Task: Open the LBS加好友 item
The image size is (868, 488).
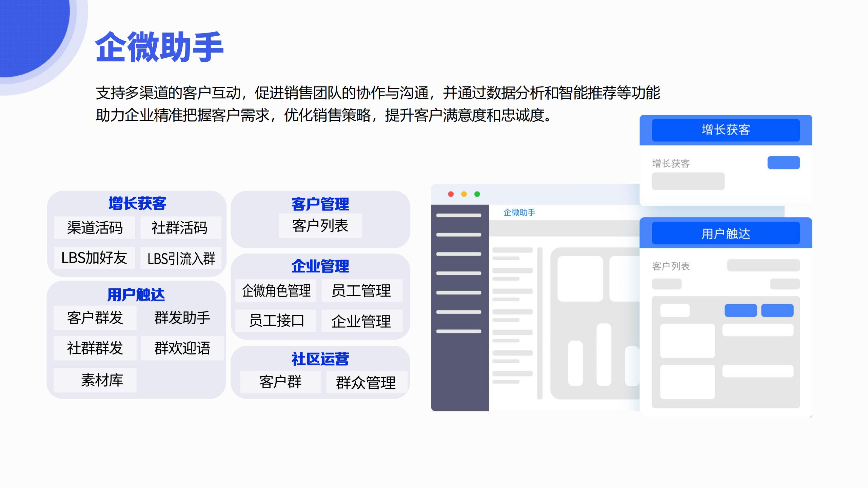Action: pyautogui.click(x=95, y=258)
